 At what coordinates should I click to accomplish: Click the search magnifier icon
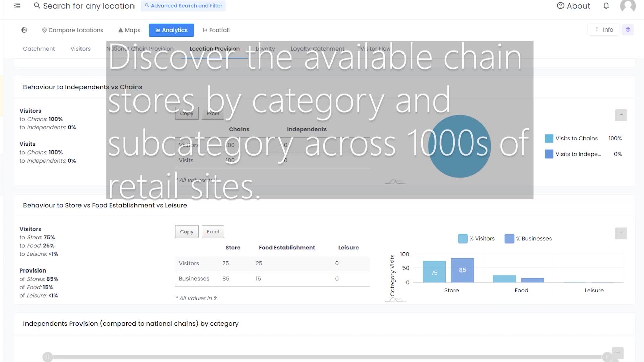coord(37,6)
